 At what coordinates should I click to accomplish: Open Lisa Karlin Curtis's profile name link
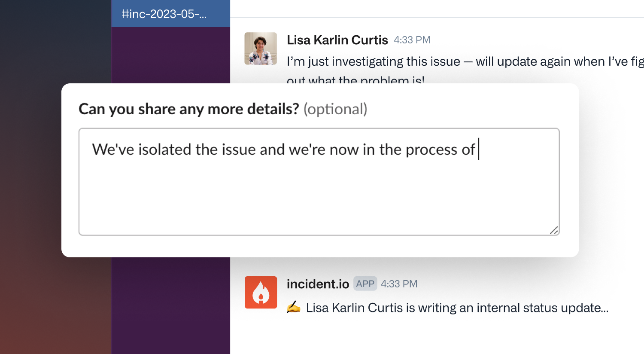click(x=337, y=40)
